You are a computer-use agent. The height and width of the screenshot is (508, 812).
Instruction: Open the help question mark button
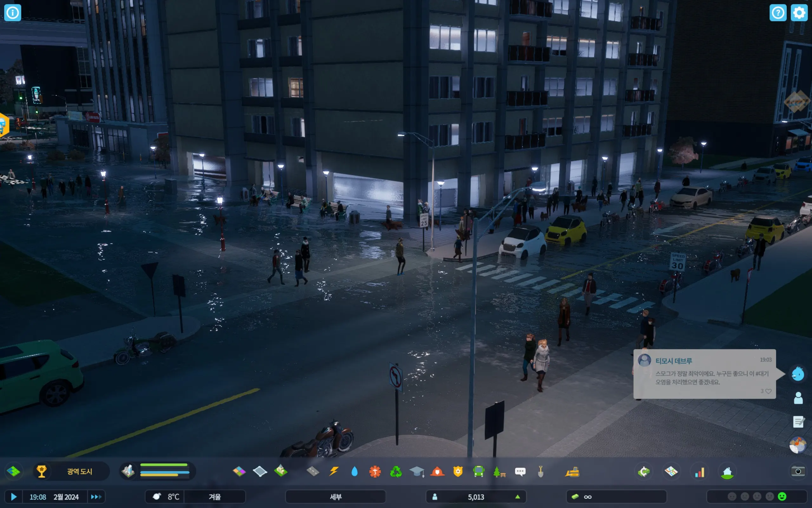tap(778, 13)
